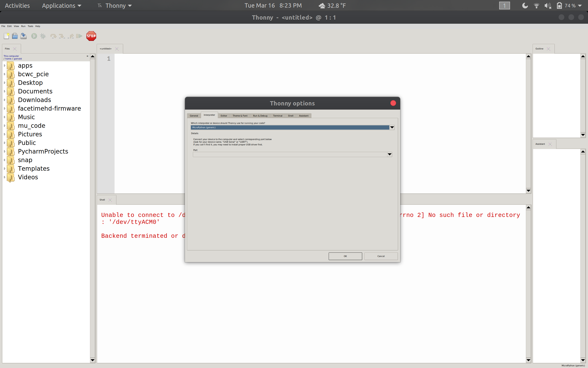Switch to the Assistant options tab

pos(304,116)
